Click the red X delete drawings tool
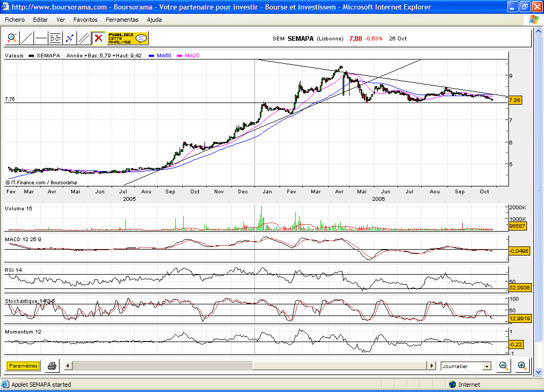 pyautogui.click(x=98, y=38)
